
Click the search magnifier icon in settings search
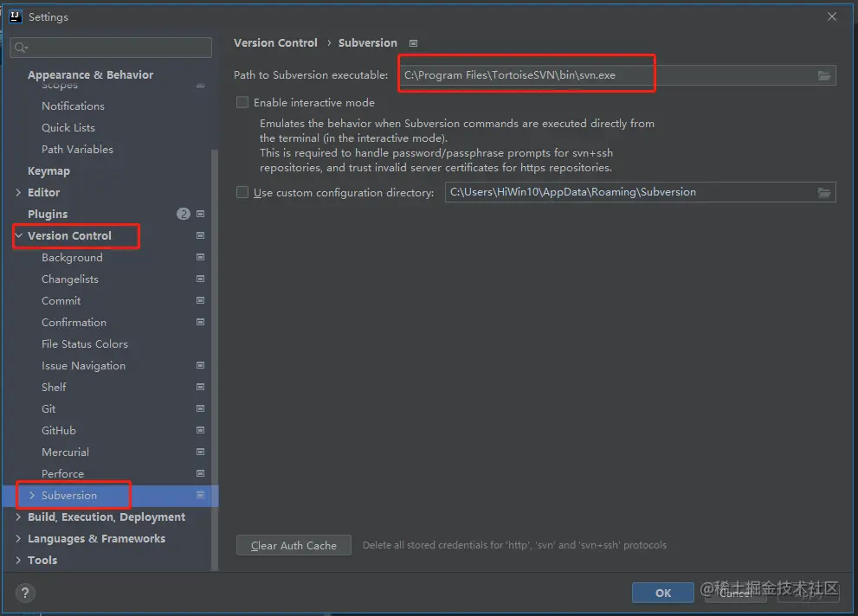(21, 48)
